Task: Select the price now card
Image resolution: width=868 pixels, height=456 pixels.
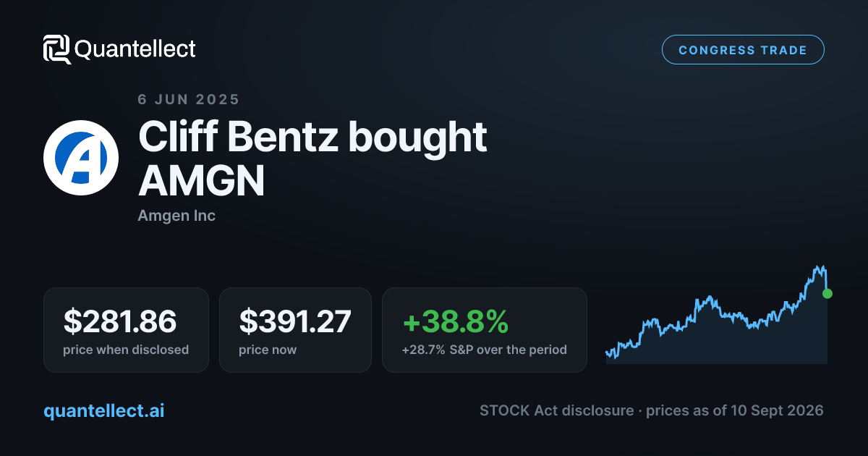Action: pyautogui.click(x=295, y=330)
